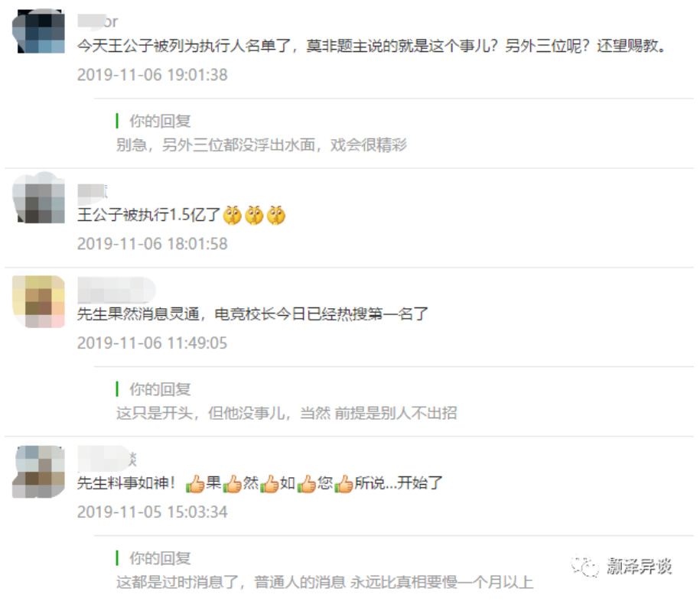
Task: Click the username ending in 'or'
Action: pos(98,21)
